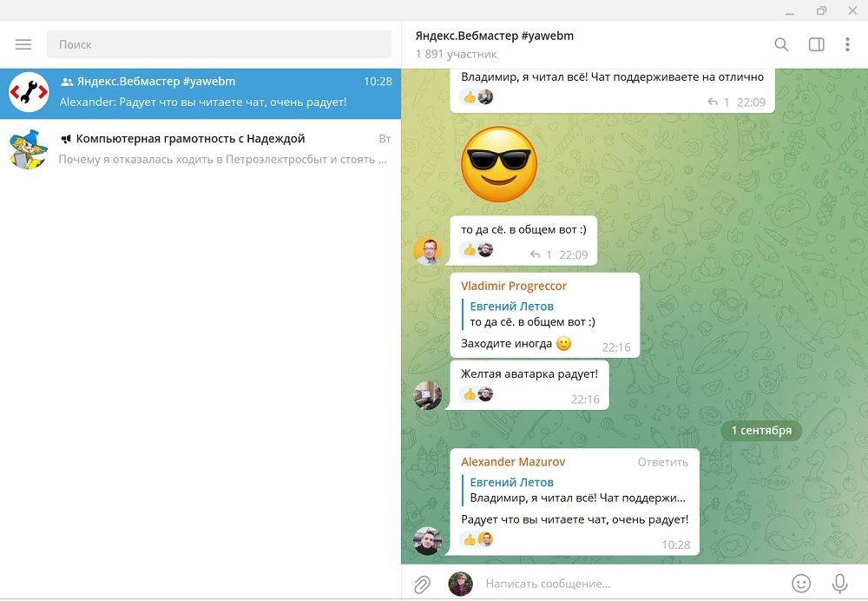
Task: Click the 1 891 участник subtitle
Action: pos(456,55)
